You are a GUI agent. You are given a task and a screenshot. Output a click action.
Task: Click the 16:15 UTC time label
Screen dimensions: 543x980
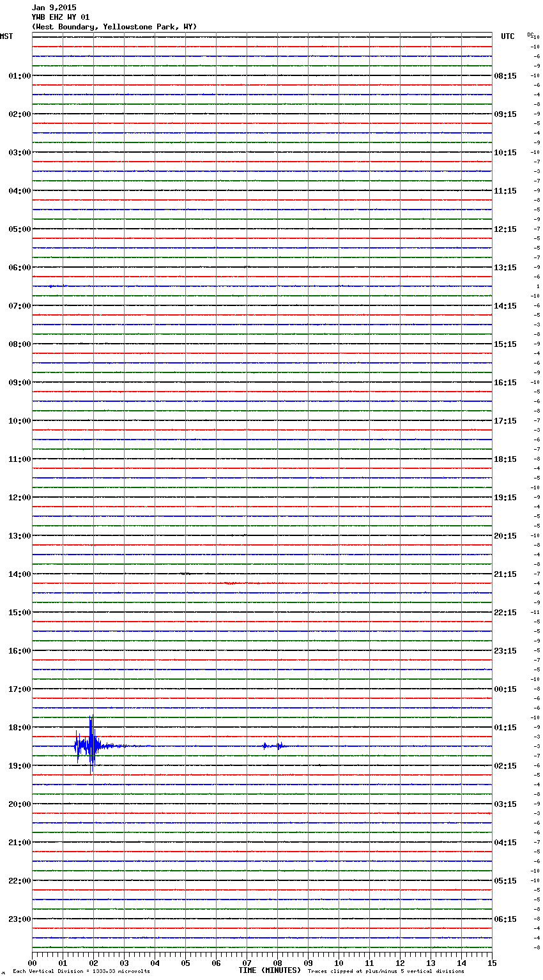coord(505,383)
